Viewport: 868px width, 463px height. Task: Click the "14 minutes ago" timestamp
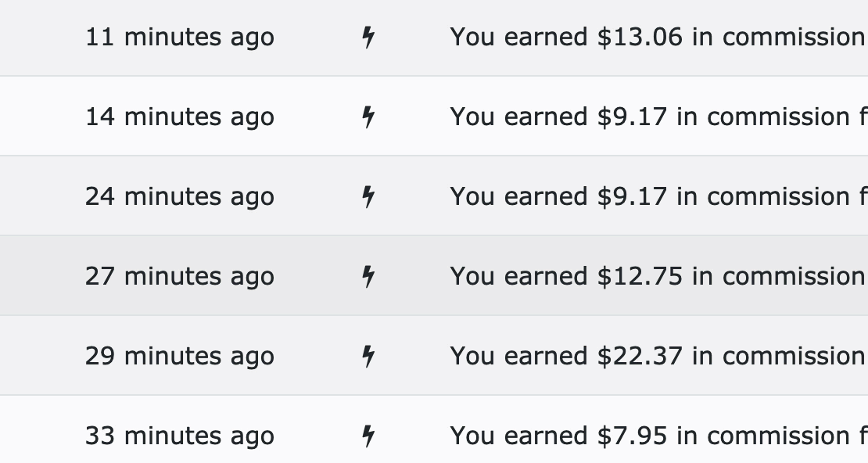[180, 117]
